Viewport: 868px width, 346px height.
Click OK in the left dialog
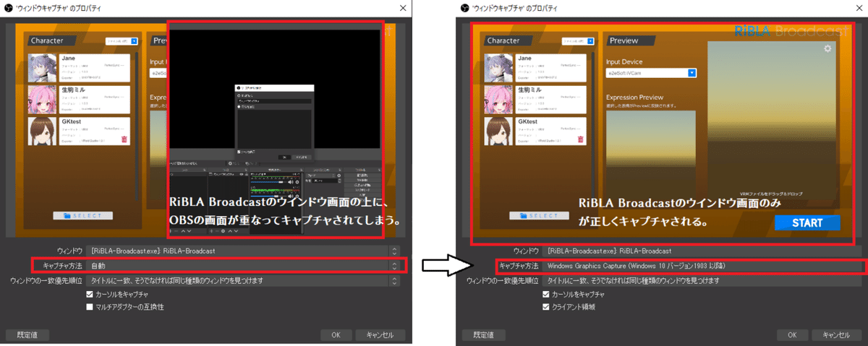click(x=336, y=334)
